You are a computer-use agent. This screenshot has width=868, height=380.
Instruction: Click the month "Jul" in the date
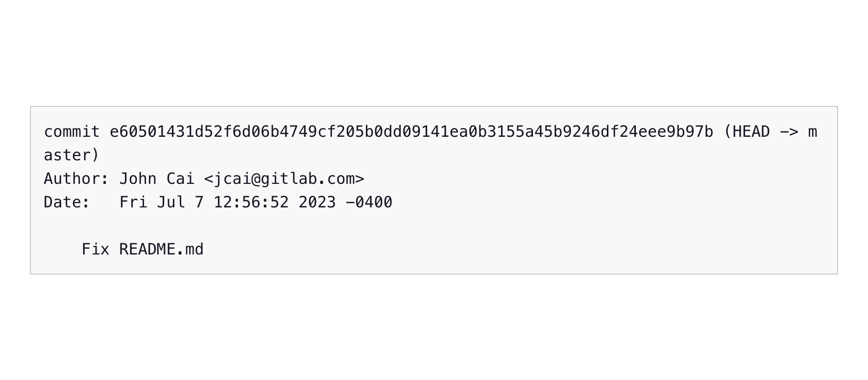(x=171, y=203)
